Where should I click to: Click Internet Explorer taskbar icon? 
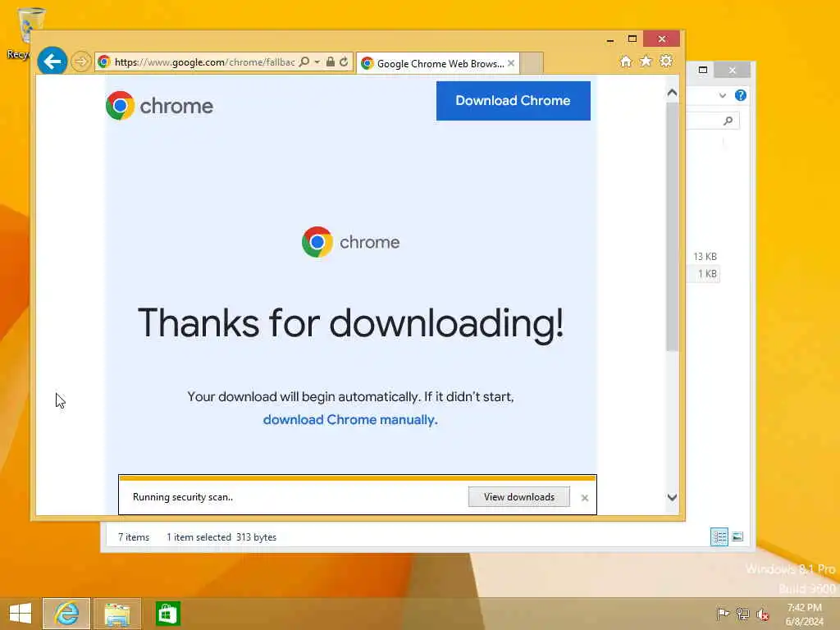pyautogui.click(x=66, y=614)
